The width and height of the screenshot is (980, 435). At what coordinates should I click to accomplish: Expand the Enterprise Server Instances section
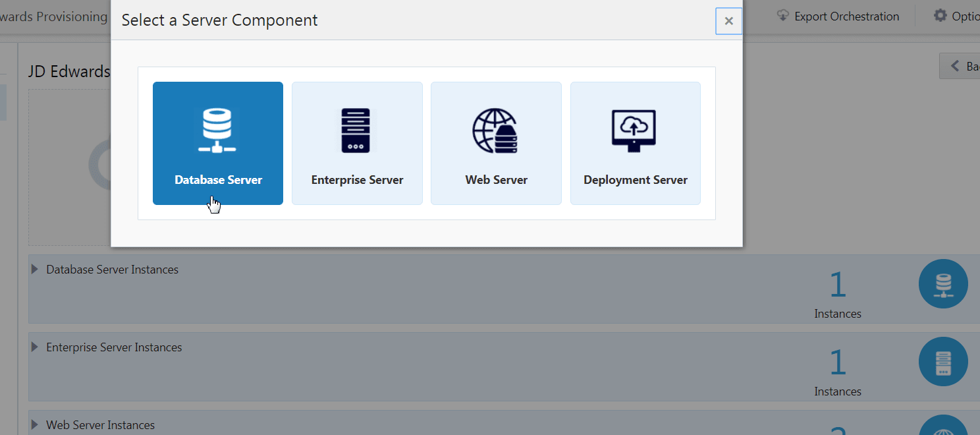34,347
